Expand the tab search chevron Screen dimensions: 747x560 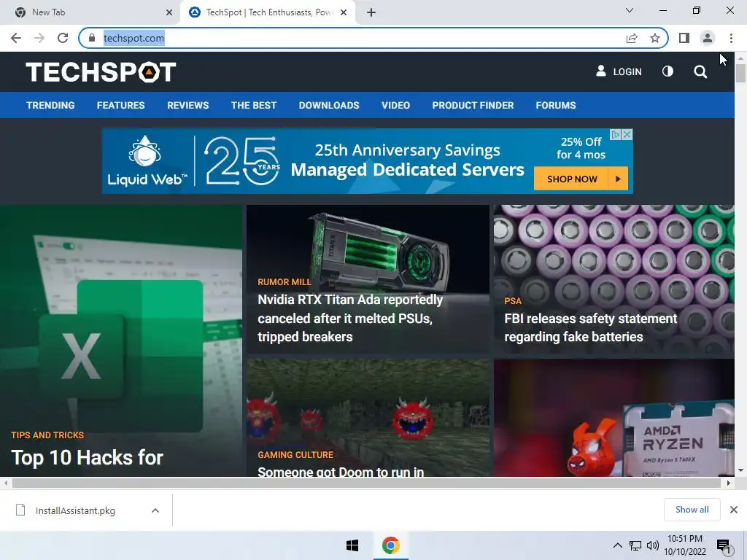coord(630,10)
